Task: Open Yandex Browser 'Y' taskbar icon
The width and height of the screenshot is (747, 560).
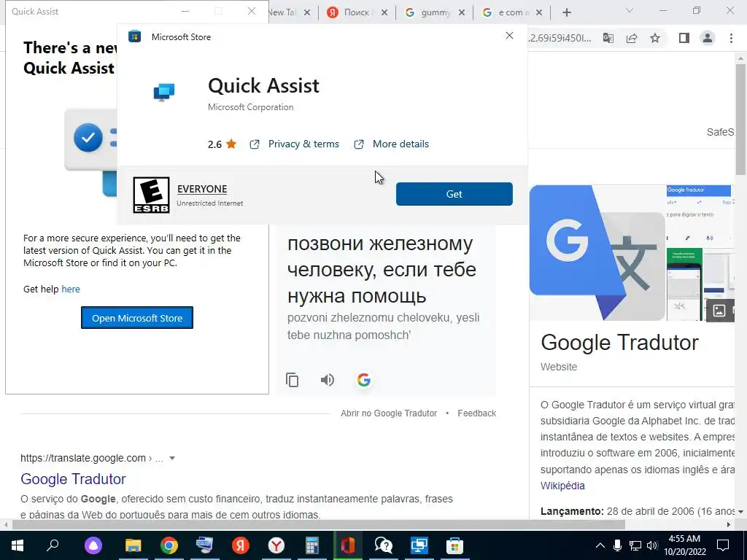Action: coord(276,545)
